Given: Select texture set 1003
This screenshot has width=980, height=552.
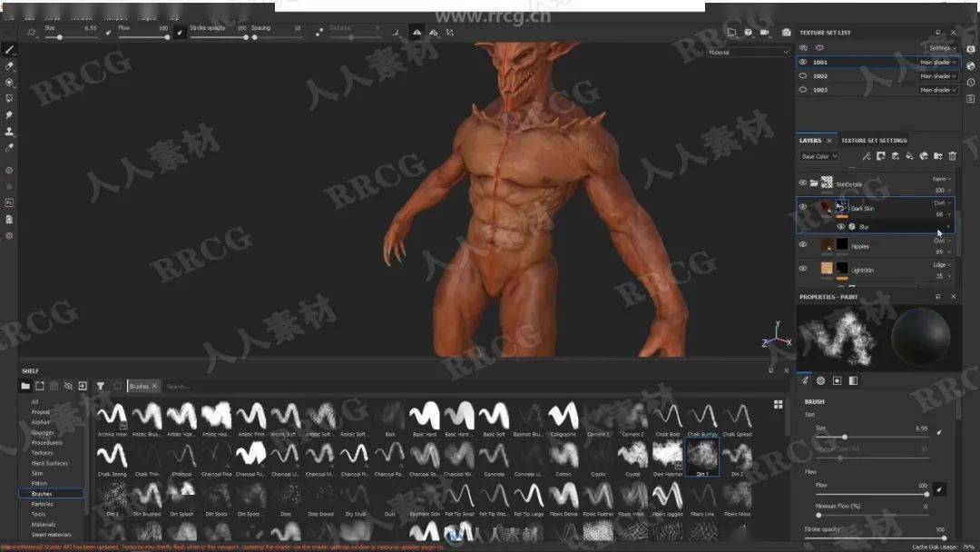Looking at the screenshot, I should (820, 90).
